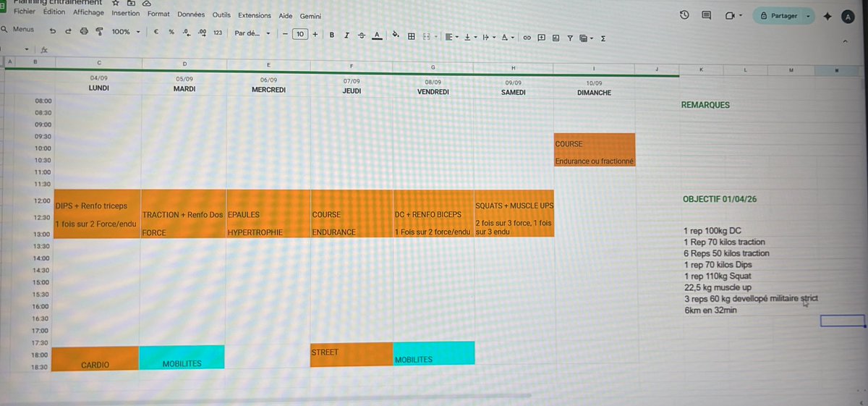
Task: Open the text color picker
Action: (377, 35)
